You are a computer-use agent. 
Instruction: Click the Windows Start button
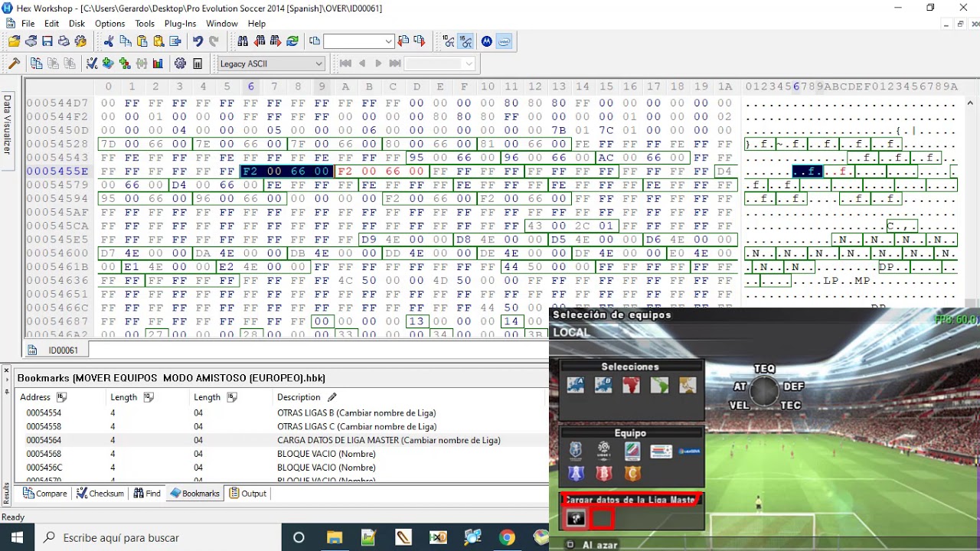[x=17, y=537]
